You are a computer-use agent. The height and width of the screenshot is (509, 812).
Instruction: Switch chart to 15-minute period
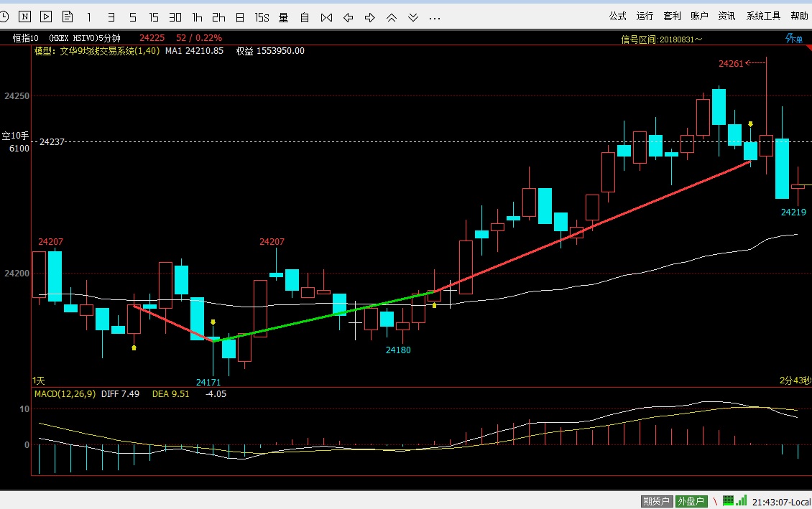154,16
